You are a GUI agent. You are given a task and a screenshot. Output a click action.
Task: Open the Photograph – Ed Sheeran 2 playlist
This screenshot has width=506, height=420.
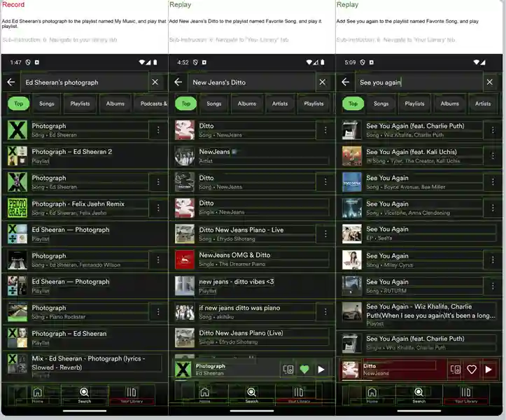click(x=85, y=156)
